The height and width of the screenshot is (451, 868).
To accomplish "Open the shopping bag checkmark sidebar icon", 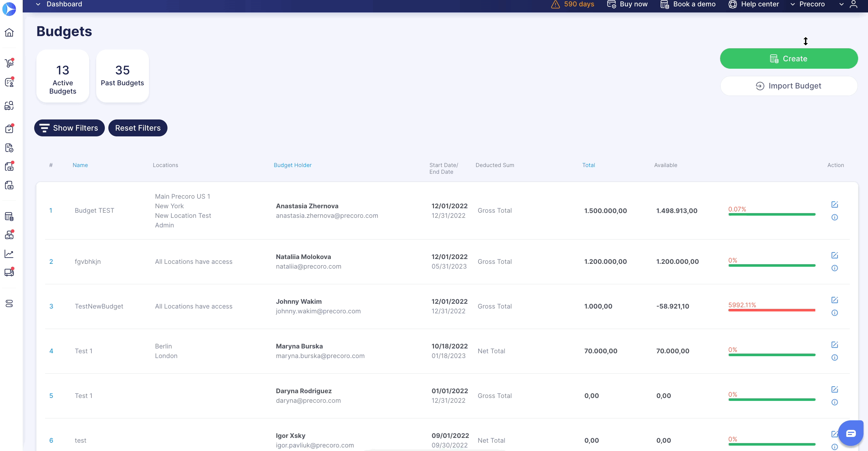I will tap(9, 129).
